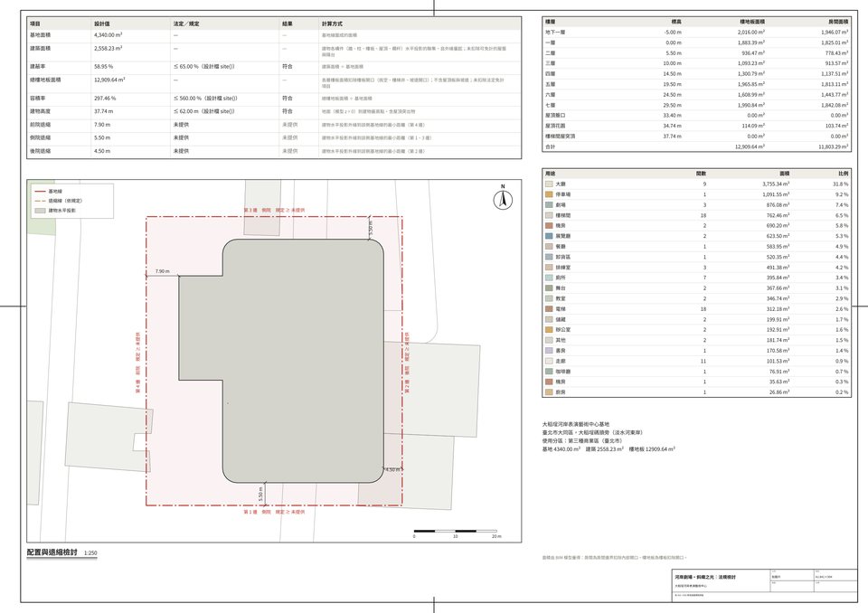
Task: Click the "-5.00 m" elevation value
Action: [x=673, y=33]
